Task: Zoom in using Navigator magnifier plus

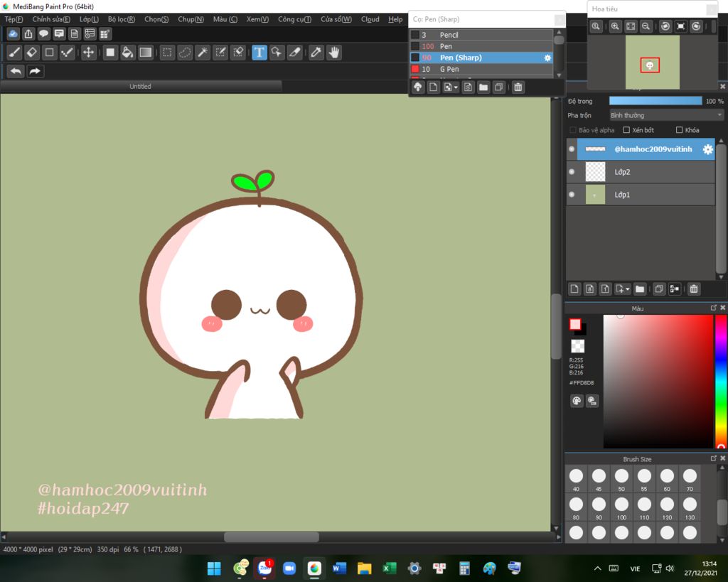Action: click(x=615, y=26)
